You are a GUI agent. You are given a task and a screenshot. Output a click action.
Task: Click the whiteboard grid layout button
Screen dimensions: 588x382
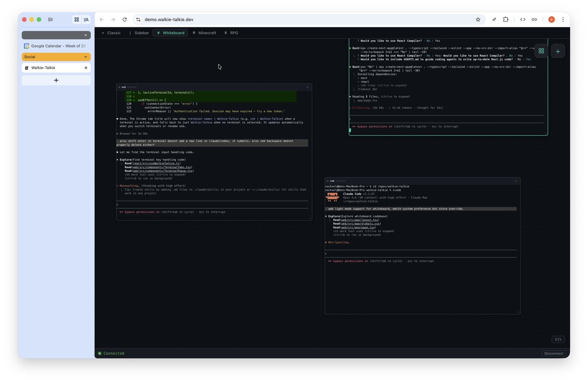tap(541, 51)
